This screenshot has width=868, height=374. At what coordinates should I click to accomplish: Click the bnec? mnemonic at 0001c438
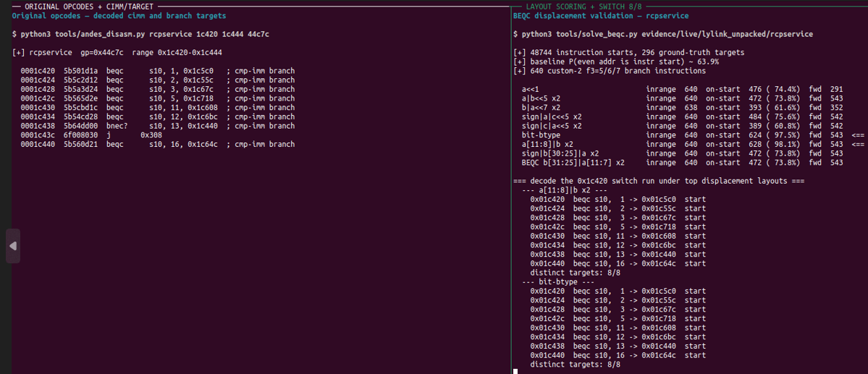coord(117,126)
